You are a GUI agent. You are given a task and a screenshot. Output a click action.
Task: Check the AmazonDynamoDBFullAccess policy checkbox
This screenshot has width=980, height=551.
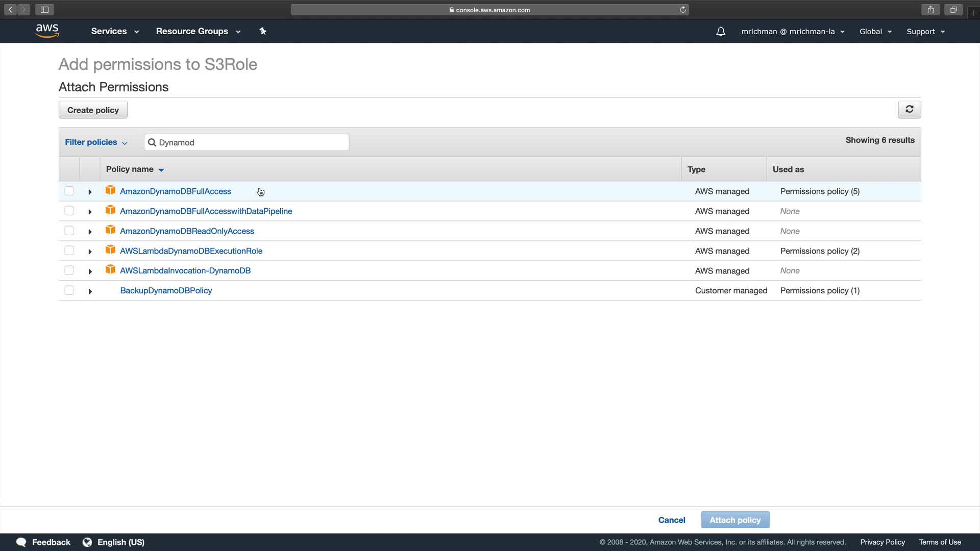tap(69, 191)
